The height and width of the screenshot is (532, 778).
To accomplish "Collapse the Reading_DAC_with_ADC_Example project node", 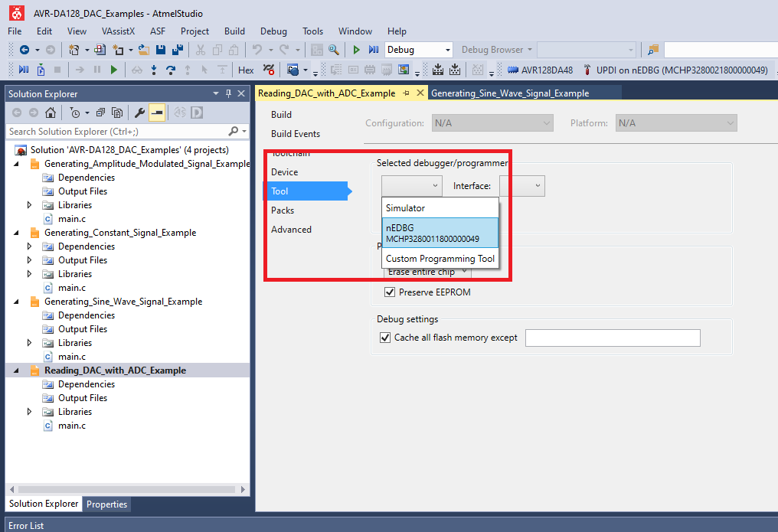I will (16, 370).
